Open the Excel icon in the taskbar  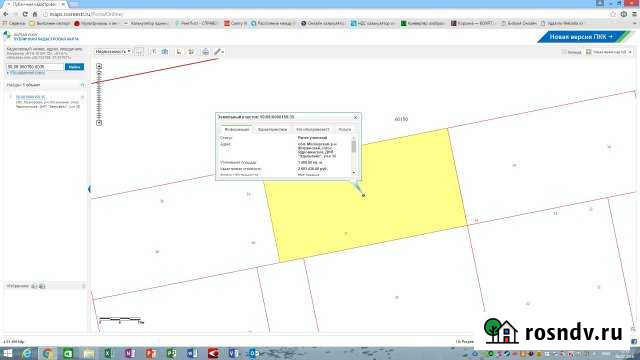coord(109,353)
